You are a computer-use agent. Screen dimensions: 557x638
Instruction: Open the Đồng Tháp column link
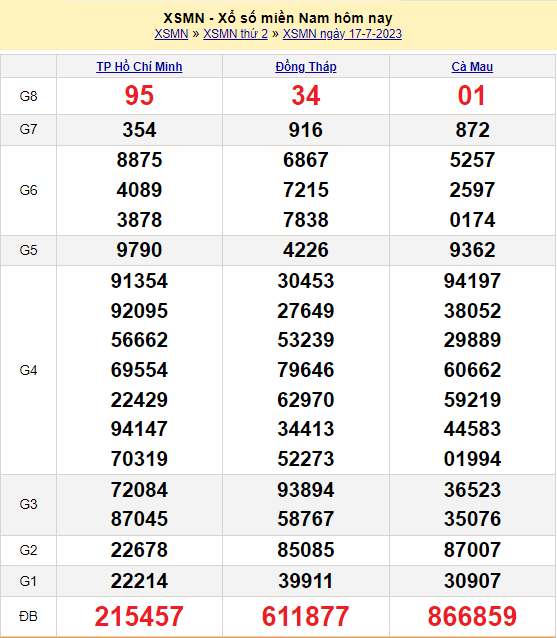(x=306, y=66)
